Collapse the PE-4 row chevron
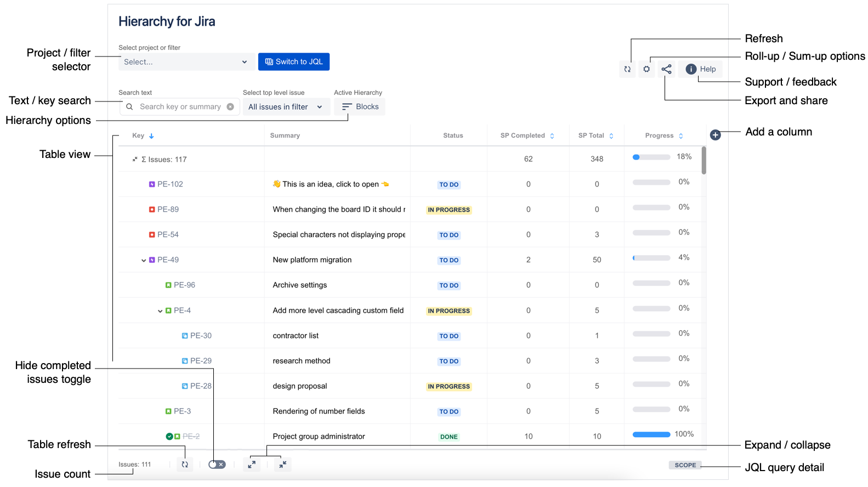 [x=160, y=311]
